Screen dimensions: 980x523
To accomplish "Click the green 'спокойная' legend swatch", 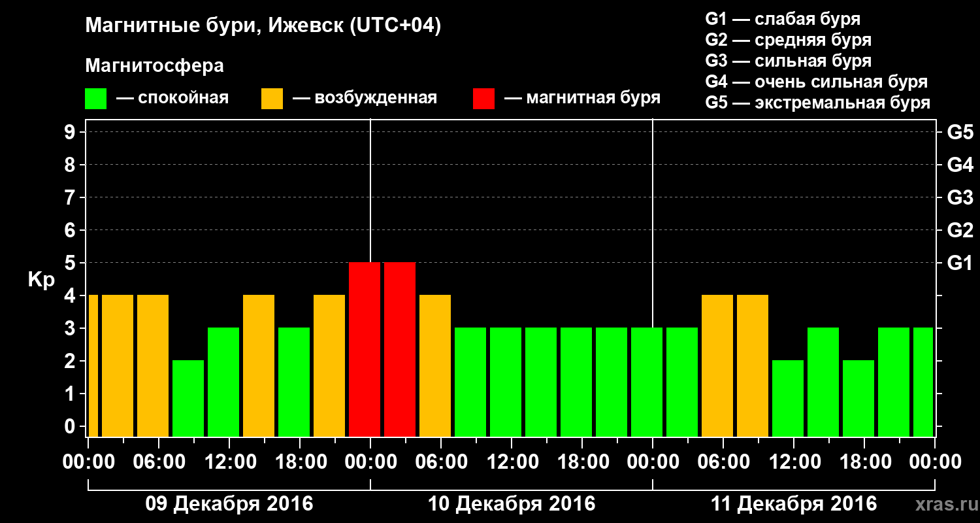I will (95, 99).
